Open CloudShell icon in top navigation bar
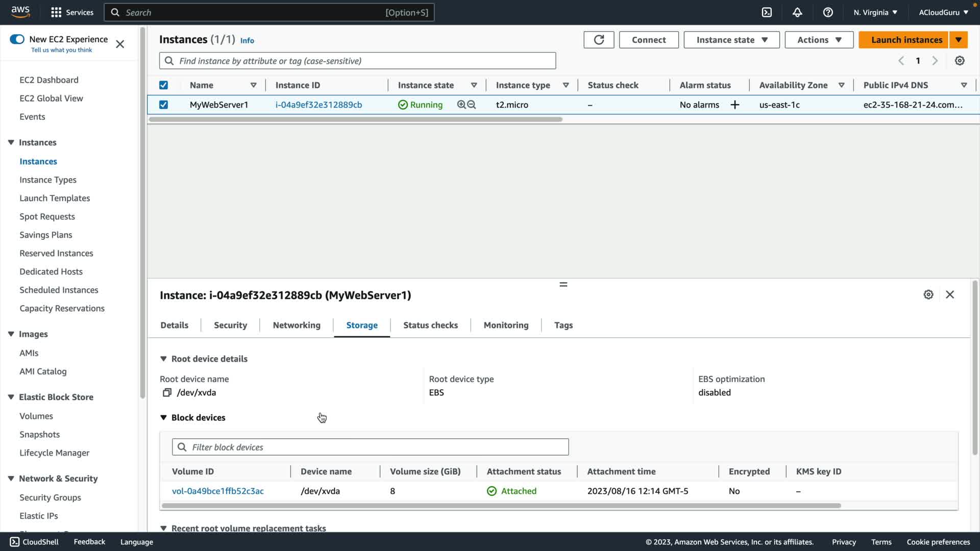The height and width of the screenshot is (551, 980). click(x=767, y=12)
